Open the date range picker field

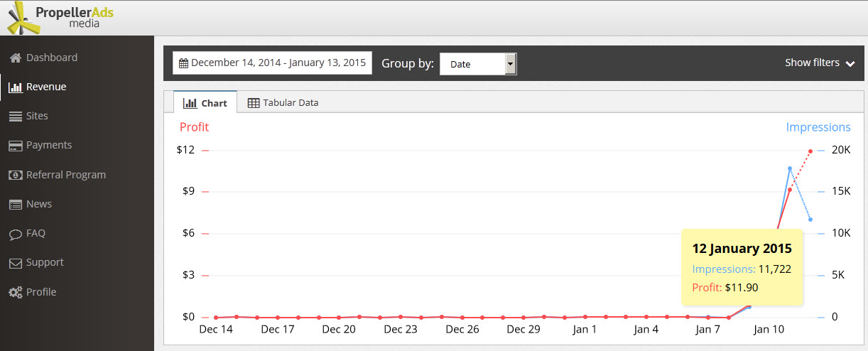tap(272, 63)
